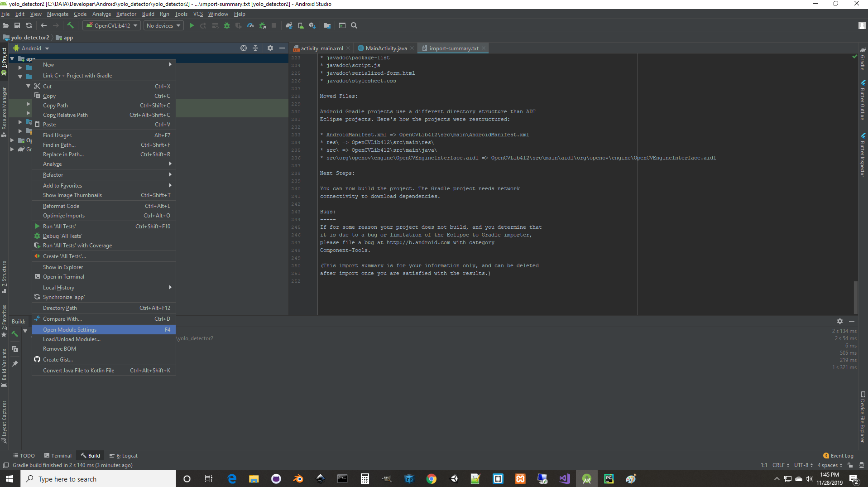The image size is (868, 487).
Task: Click the read-only lock icon in status bar
Action: (x=850, y=465)
